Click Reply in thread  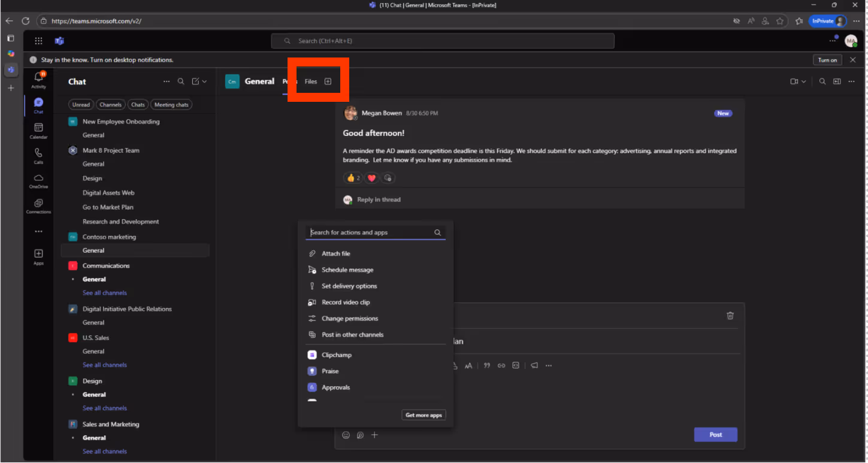pyautogui.click(x=379, y=199)
